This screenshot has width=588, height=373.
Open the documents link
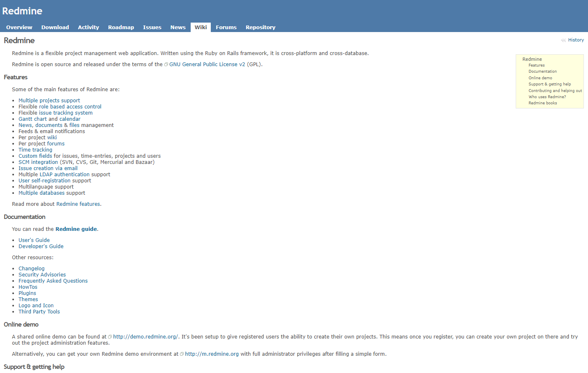click(49, 125)
